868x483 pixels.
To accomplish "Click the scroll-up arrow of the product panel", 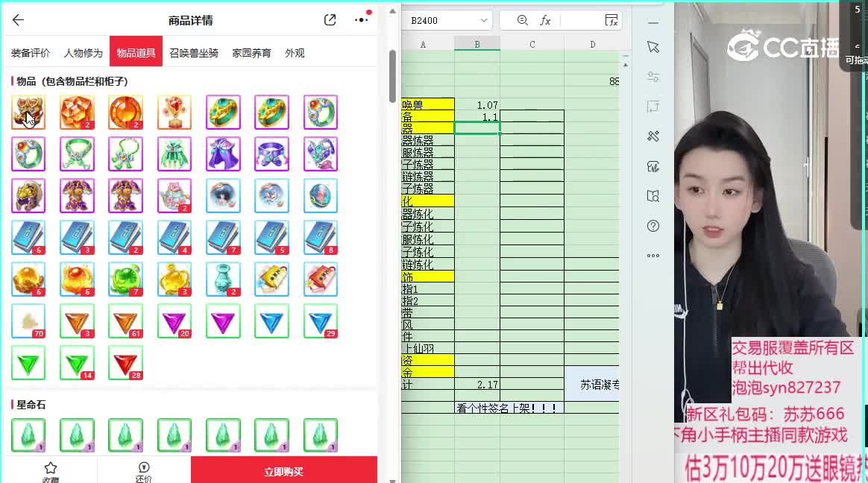I will tap(392, 12).
